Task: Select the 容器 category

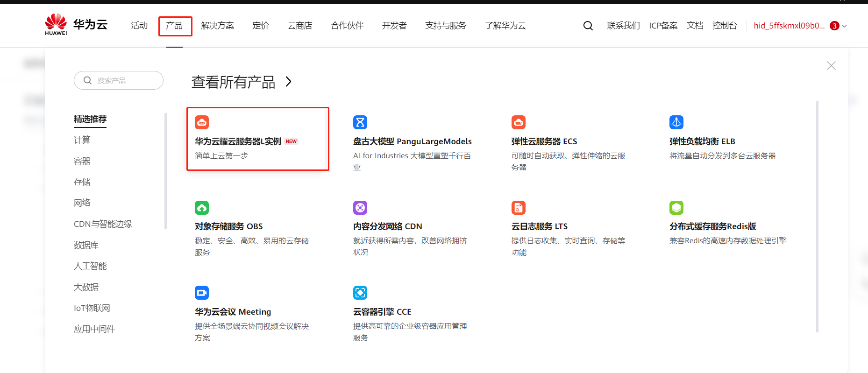Action: click(82, 161)
